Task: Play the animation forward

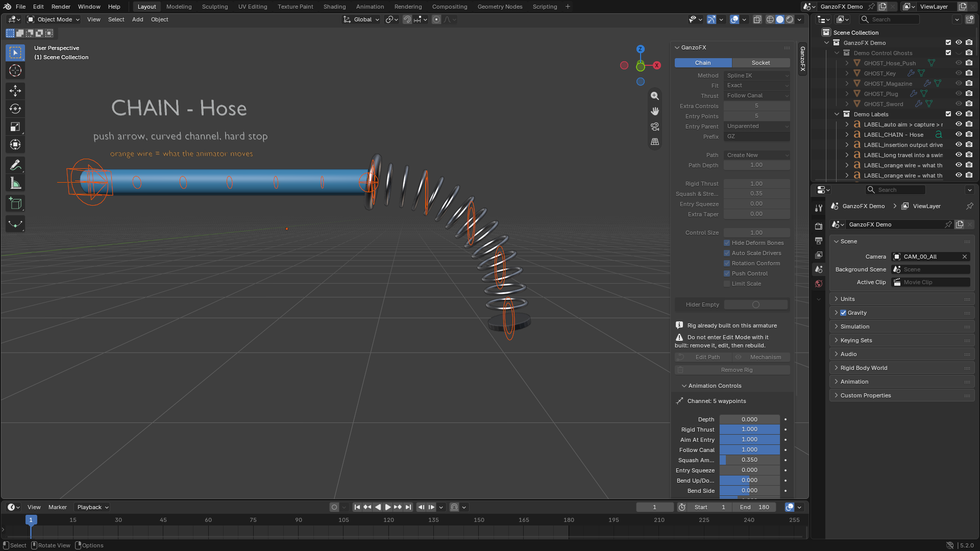Action: pos(388,507)
